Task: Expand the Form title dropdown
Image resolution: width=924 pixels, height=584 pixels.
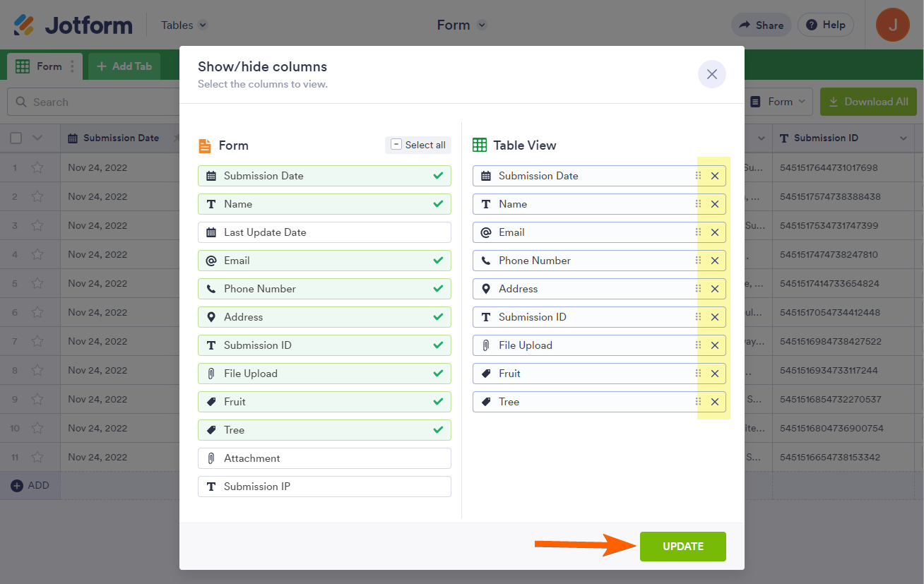Action: (482, 25)
